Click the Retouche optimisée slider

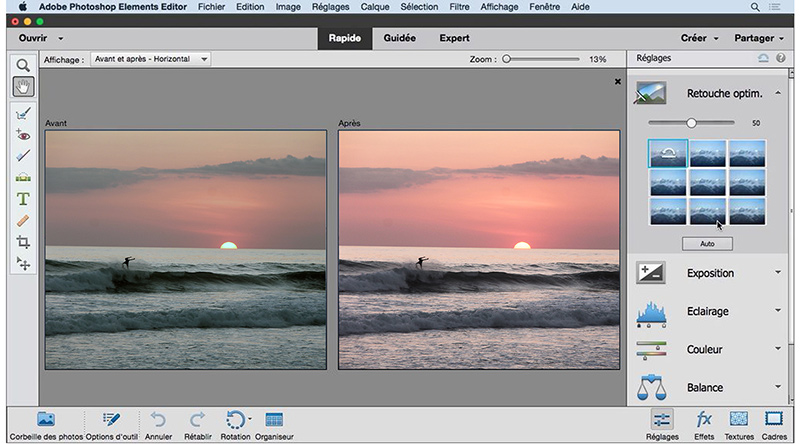[x=691, y=122]
